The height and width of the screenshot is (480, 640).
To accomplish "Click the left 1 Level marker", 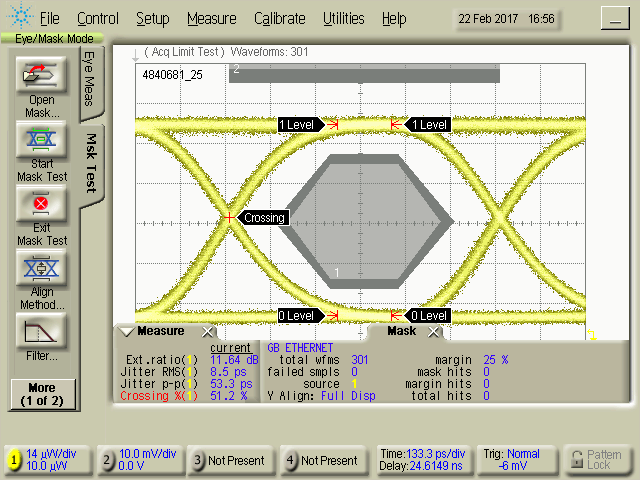I will click(x=301, y=124).
